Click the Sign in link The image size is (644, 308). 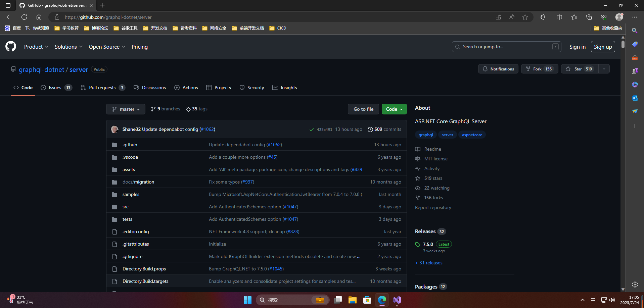[578, 47]
